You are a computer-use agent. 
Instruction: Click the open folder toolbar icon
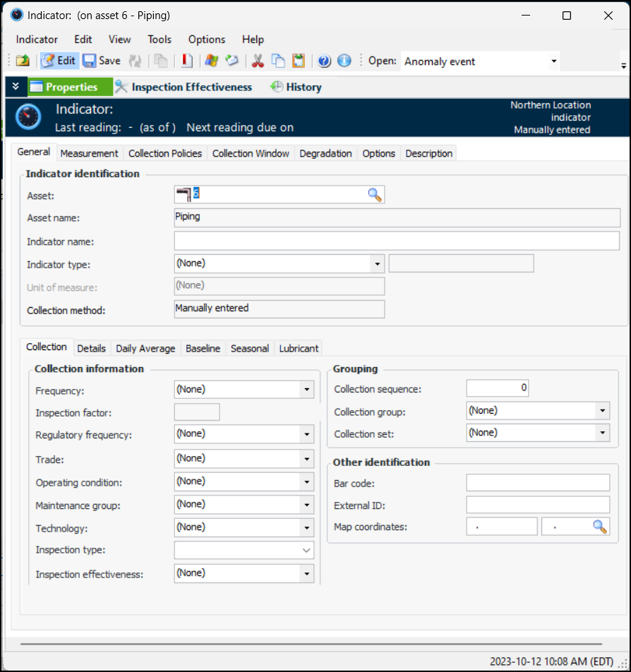pyautogui.click(x=23, y=61)
